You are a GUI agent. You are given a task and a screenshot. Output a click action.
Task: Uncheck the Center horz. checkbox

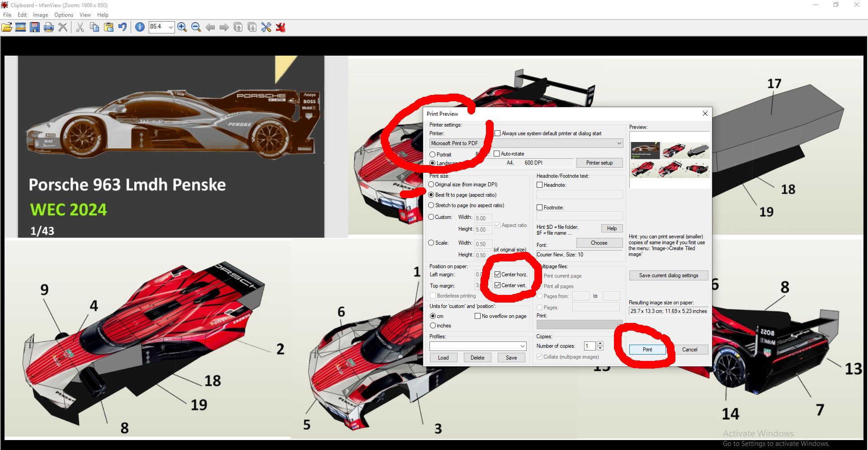[498, 275]
